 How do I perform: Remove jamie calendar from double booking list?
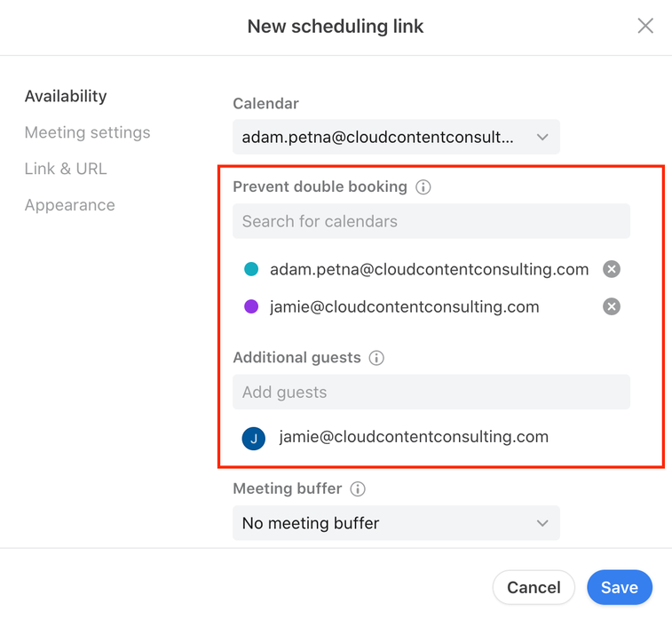pyautogui.click(x=611, y=306)
